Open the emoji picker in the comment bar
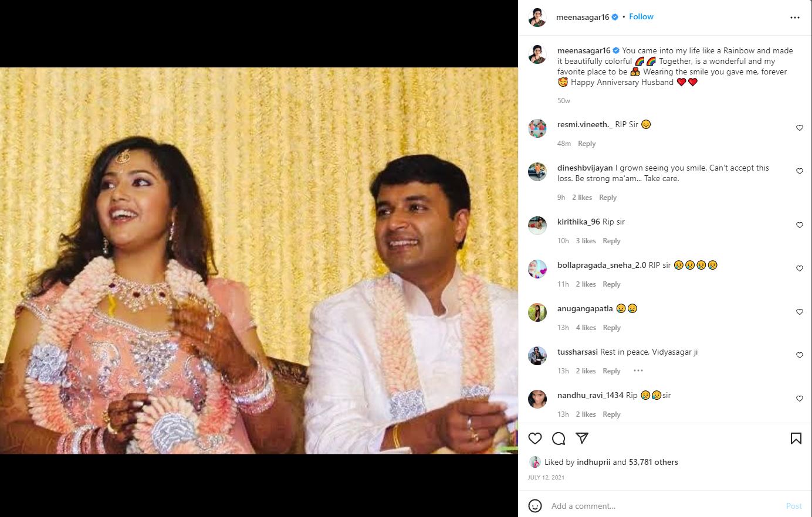The width and height of the screenshot is (812, 517). 534,505
